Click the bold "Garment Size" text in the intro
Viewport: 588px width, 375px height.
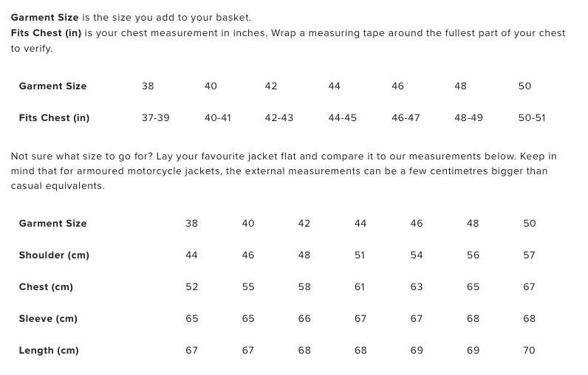(x=44, y=17)
